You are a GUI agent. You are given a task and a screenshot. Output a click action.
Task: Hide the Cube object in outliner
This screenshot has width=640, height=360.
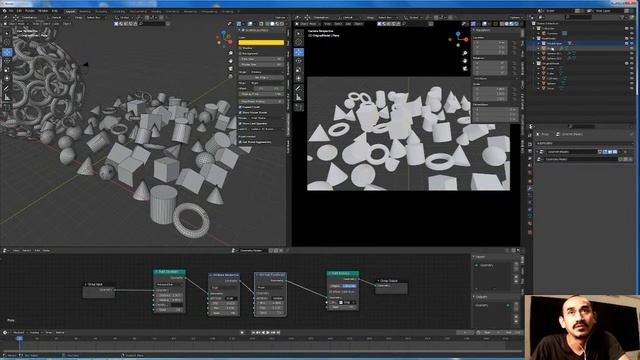[631, 73]
